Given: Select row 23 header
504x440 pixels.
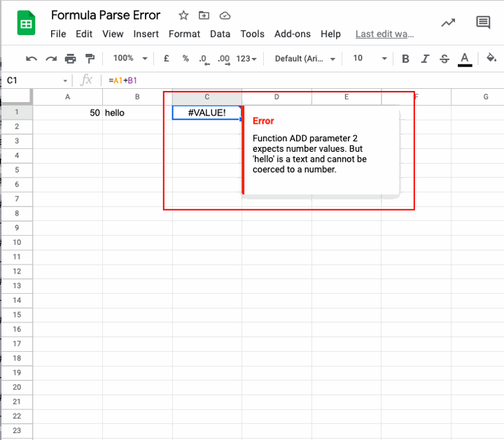Looking at the screenshot, I should click(x=17, y=431).
